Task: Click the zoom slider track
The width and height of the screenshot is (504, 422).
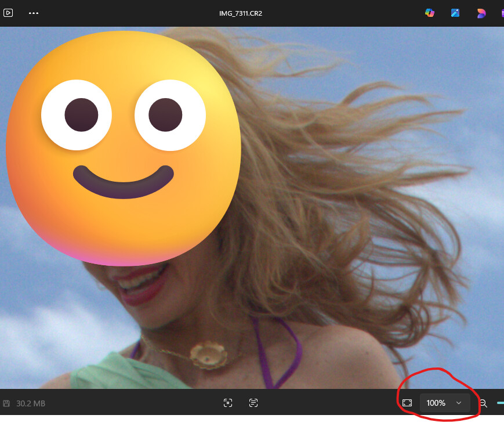Action: (x=500, y=403)
